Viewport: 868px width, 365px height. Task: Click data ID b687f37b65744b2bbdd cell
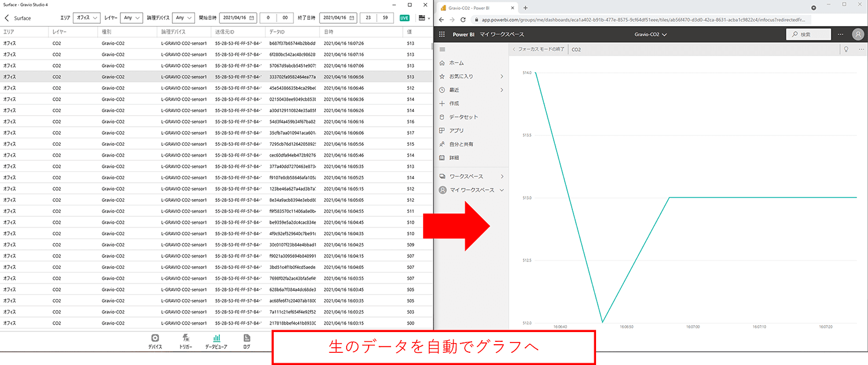coord(293,43)
